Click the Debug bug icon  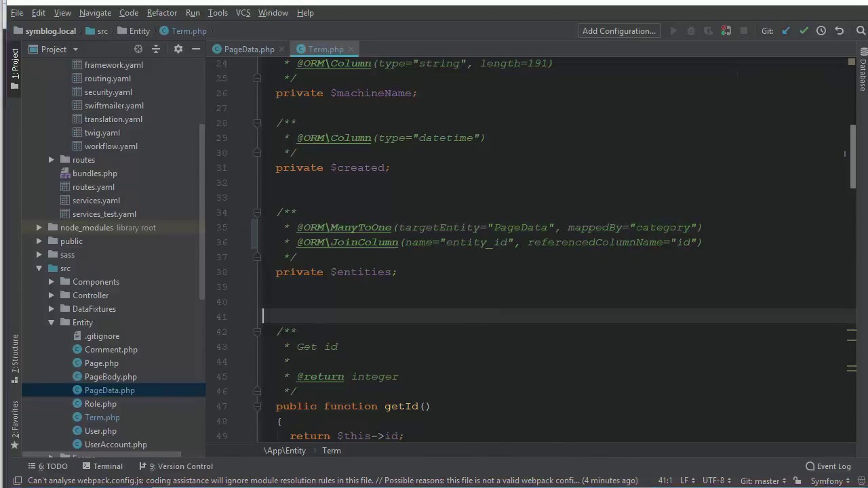click(x=691, y=30)
